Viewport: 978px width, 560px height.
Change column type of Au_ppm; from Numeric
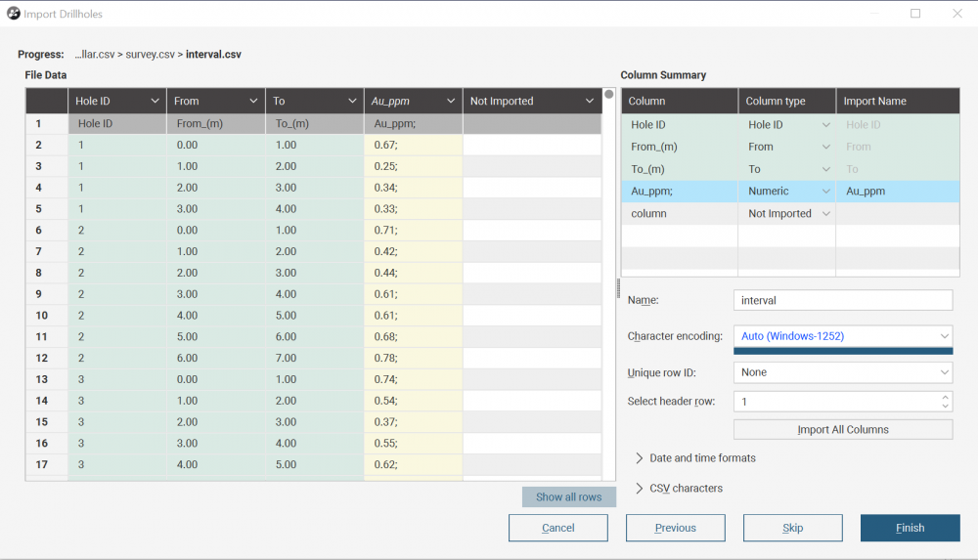(787, 192)
